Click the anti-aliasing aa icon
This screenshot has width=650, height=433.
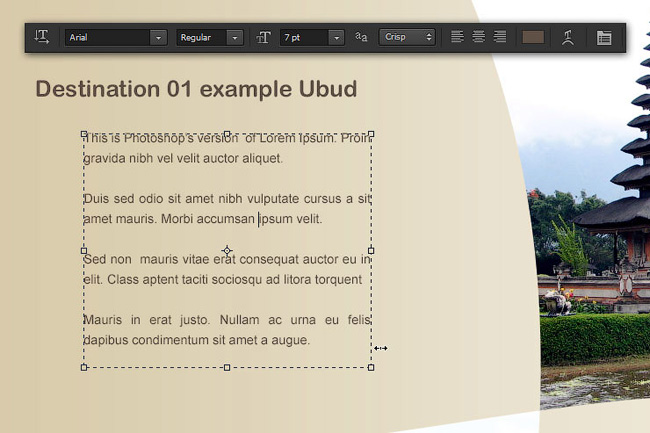tap(361, 37)
